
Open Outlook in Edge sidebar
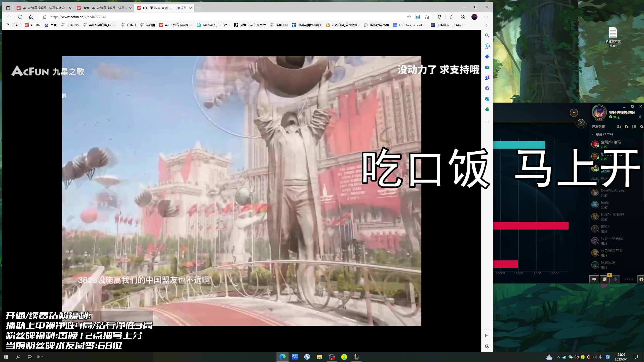487,99
